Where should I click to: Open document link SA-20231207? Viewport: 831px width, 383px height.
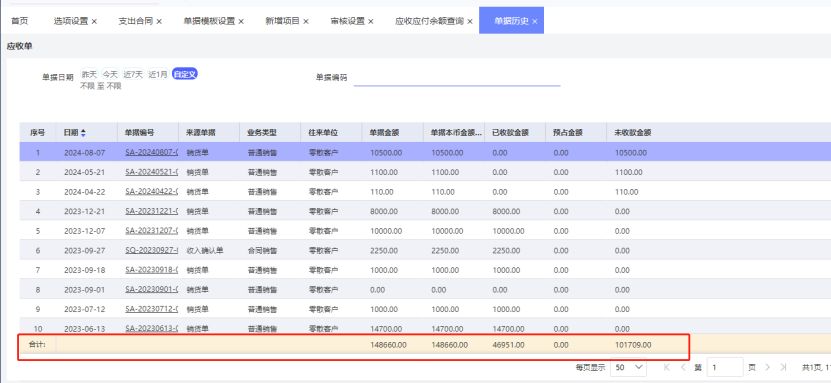(x=152, y=231)
